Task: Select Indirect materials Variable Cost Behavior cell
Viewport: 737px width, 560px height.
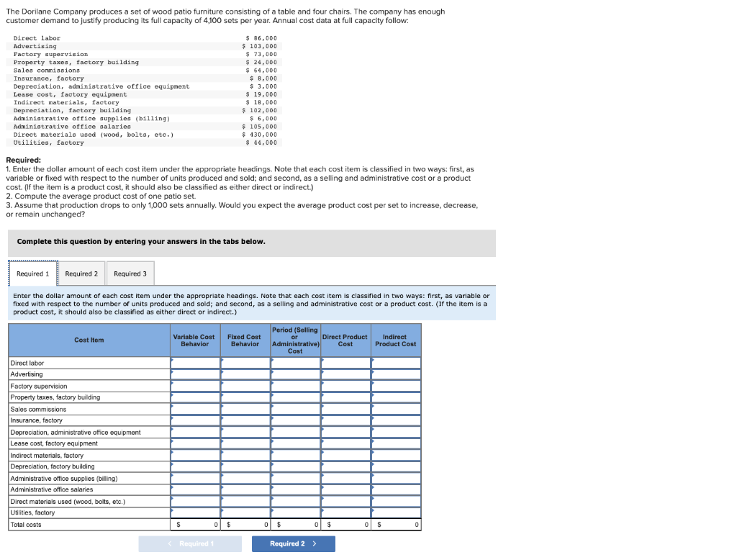Action: click(196, 455)
